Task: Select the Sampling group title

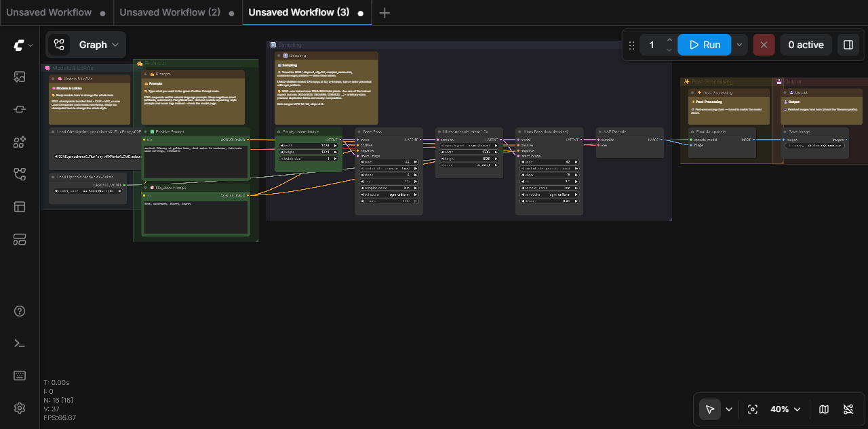Action: [290, 45]
